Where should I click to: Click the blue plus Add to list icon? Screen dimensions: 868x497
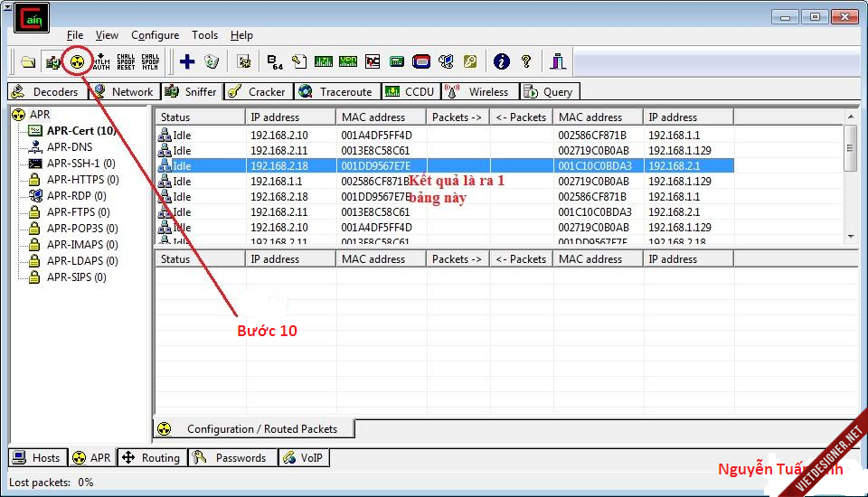(x=187, y=61)
